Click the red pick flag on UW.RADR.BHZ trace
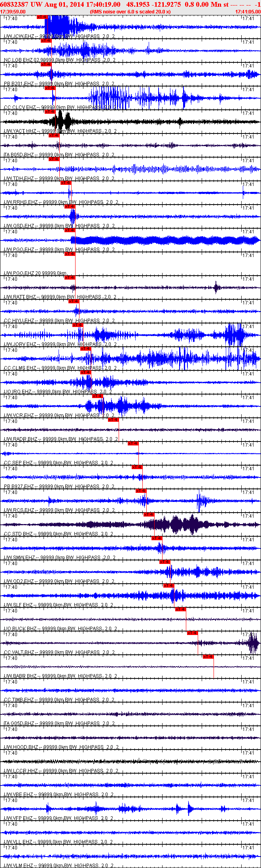The image size is (261, 868). 113,420
